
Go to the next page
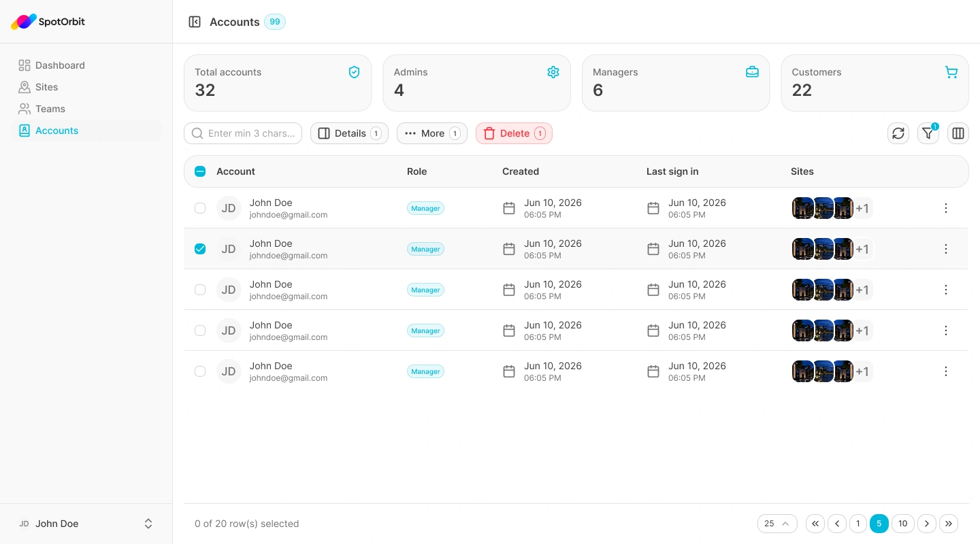[x=927, y=524]
